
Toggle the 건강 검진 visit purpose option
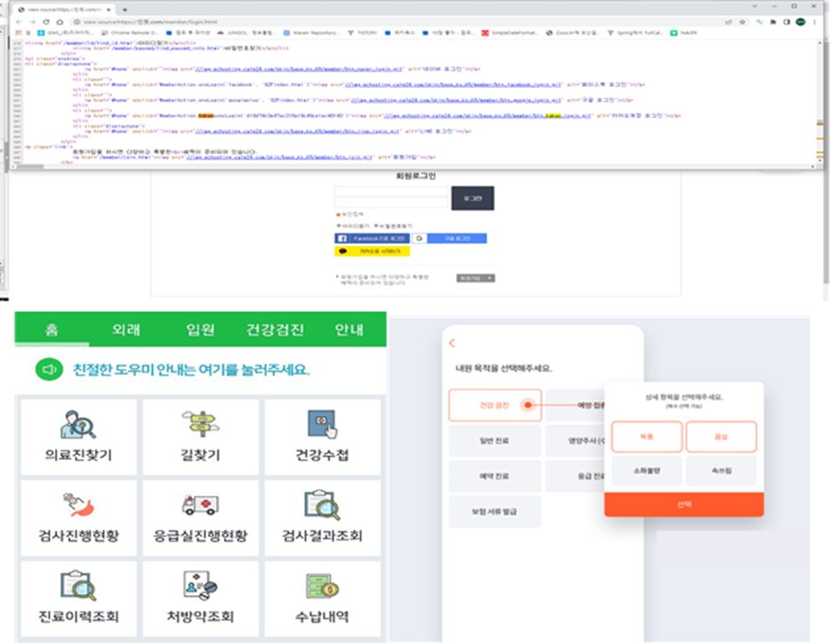click(495, 406)
